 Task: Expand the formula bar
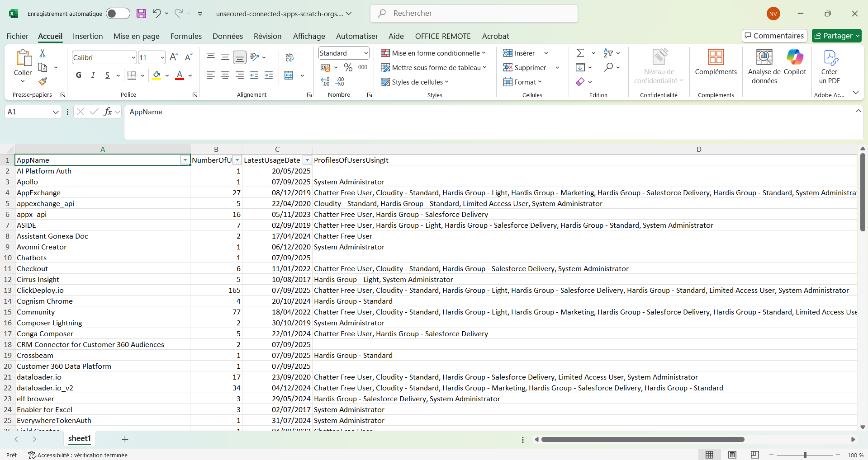click(x=858, y=111)
